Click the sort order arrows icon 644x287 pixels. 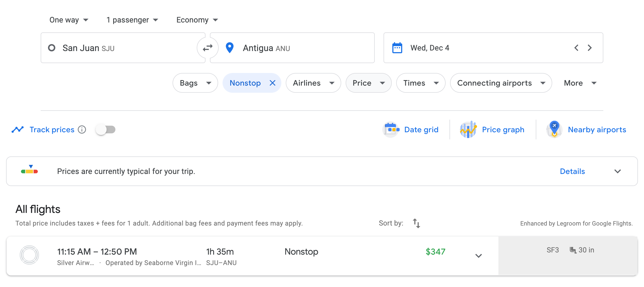[x=416, y=223]
